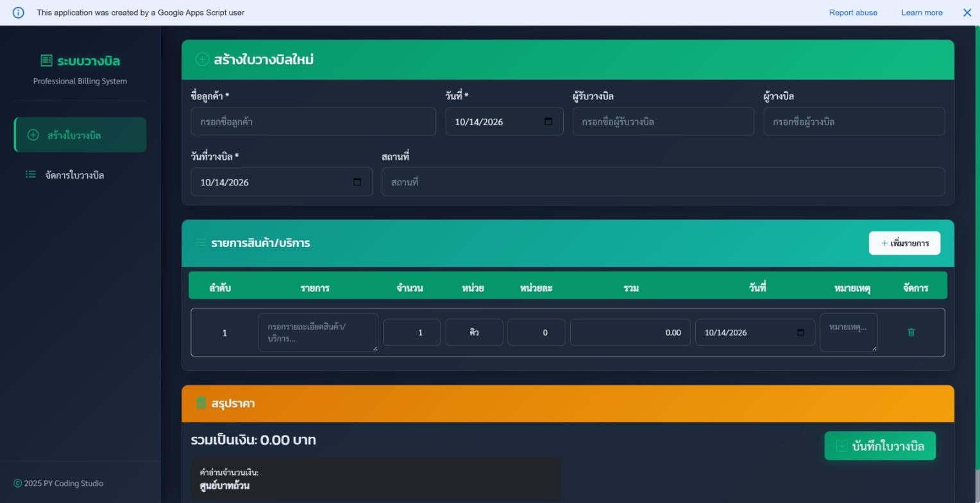Delete item row 1 with trash icon
The height and width of the screenshot is (503, 980).
(x=911, y=332)
